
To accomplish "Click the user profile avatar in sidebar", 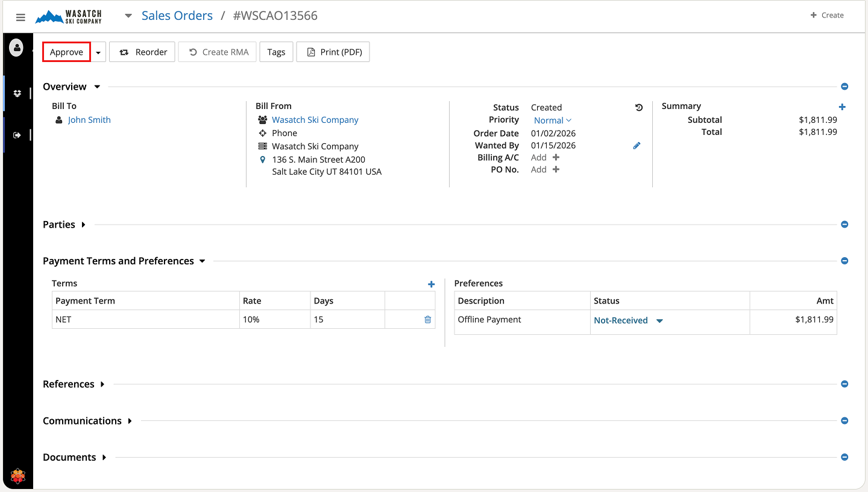I will tap(16, 47).
